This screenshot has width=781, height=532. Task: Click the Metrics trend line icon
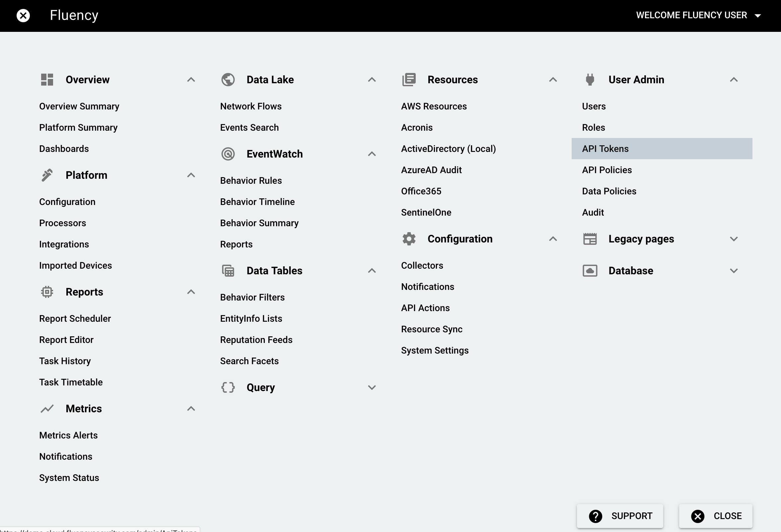(x=47, y=409)
